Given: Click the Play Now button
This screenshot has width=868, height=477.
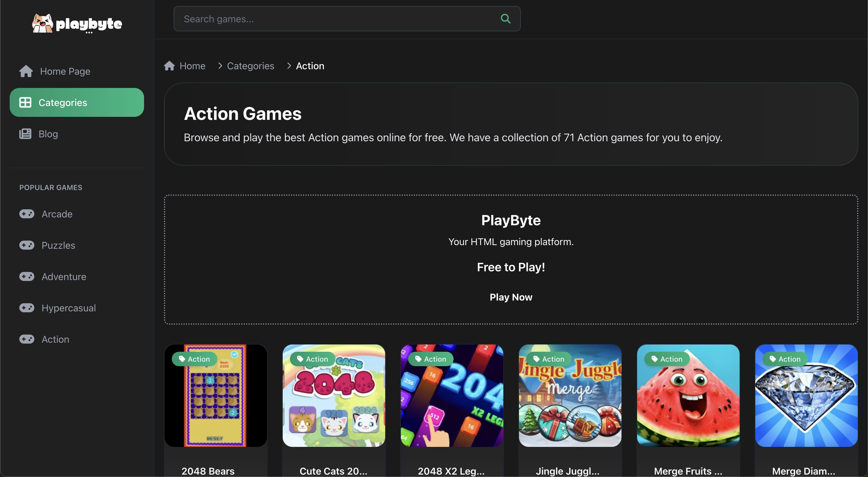Looking at the screenshot, I should (x=511, y=297).
